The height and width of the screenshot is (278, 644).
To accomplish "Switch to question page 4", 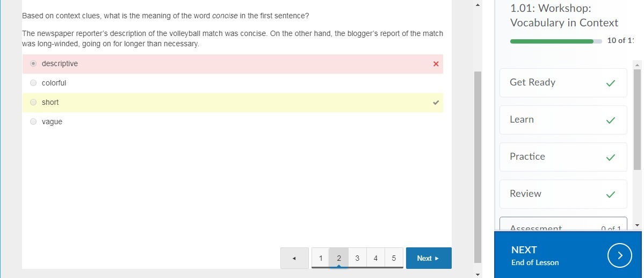I will click(375, 258).
